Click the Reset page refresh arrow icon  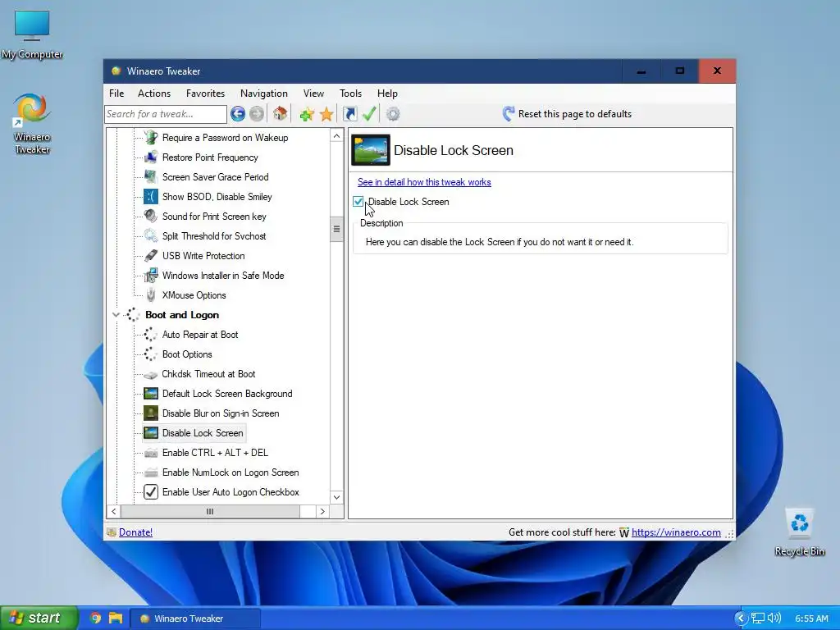pyautogui.click(x=509, y=113)
